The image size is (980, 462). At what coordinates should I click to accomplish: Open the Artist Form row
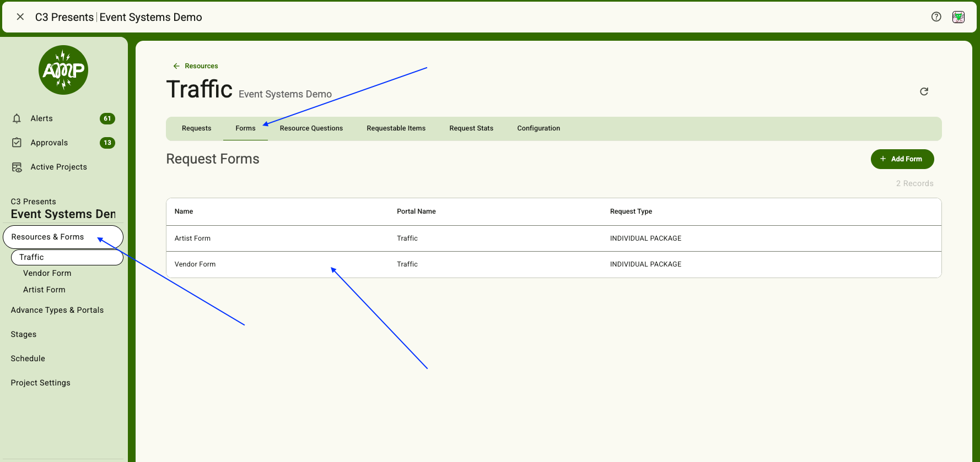tap(554, 238)
